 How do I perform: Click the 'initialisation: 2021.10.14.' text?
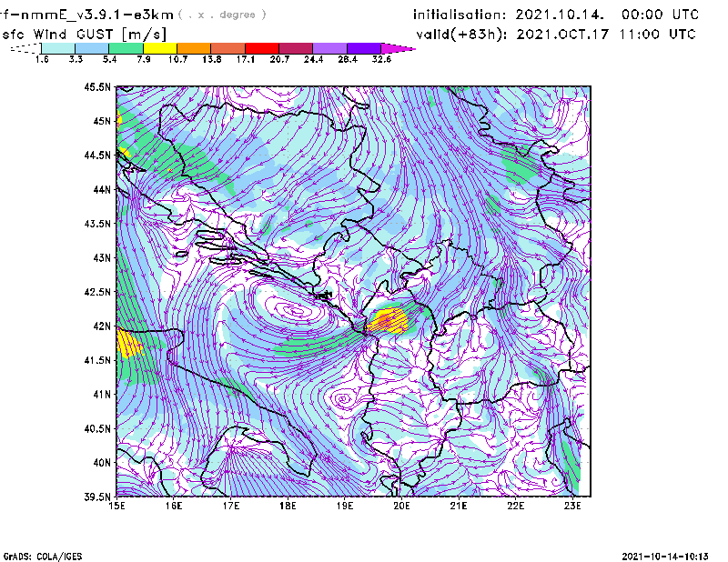point(509,15)
